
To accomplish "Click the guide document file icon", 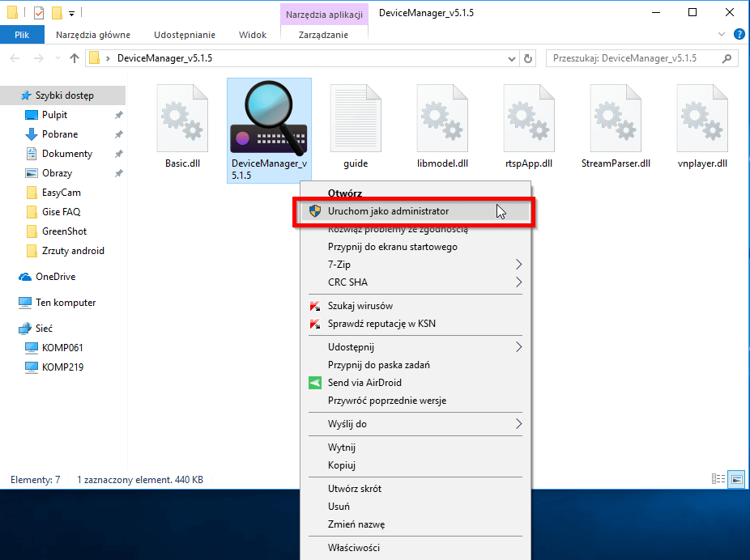I will pyautogui.click(x=356, y=121).
